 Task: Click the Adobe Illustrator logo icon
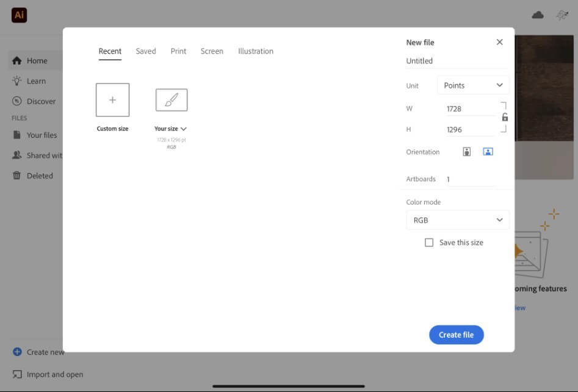coord(19,15)
